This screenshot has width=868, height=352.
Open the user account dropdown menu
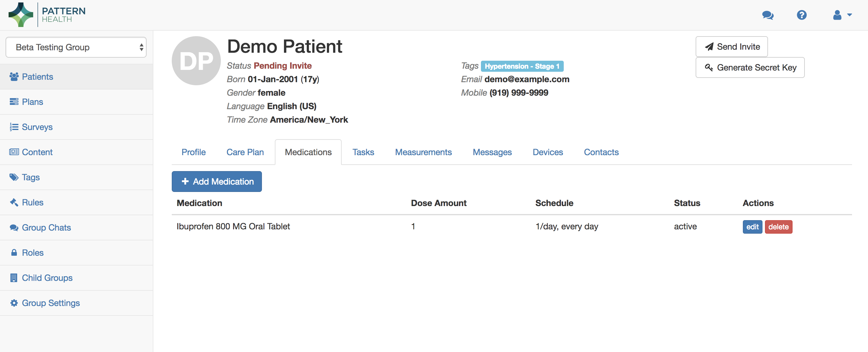[x=842, y=15]
